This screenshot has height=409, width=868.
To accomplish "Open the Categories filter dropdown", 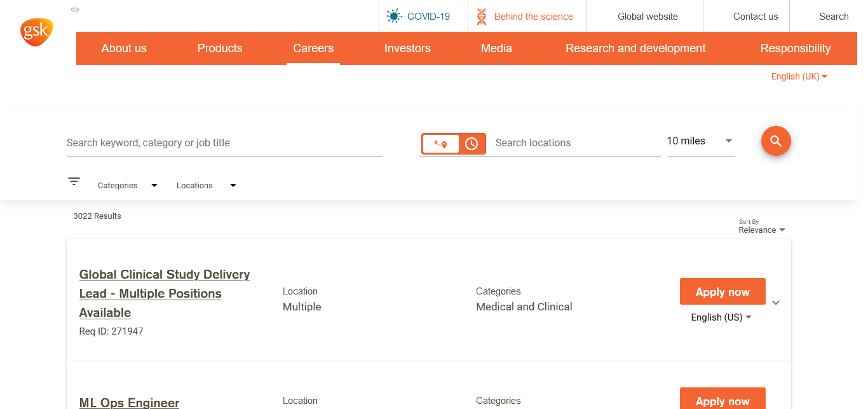I will [x=127, y=186].
